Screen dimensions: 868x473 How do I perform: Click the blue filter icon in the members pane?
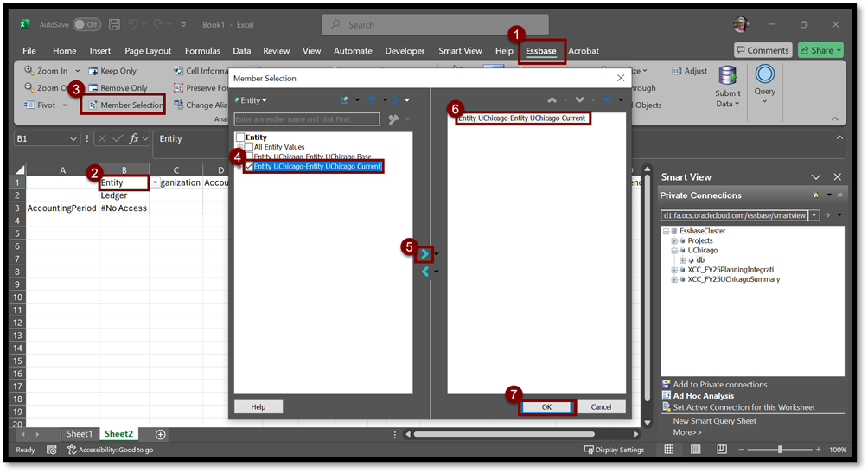point(372,99)
